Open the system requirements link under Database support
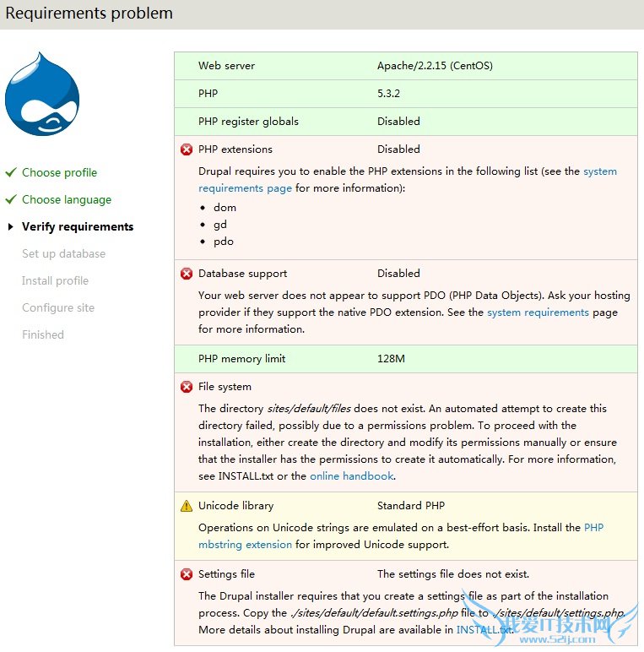This screenshot has height=652, width=644. click(x=538, y=312)
